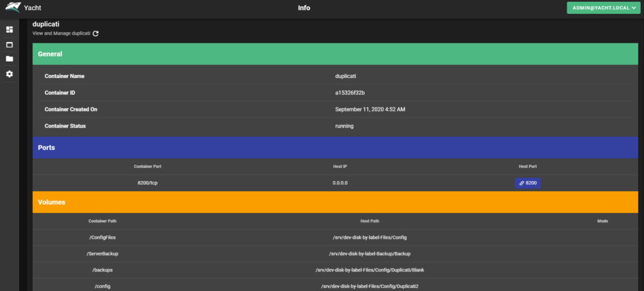The width and height of the screenshot is (644, 291).
Task: Select the 8200/tcp container port cell
Action: (147, 183)
